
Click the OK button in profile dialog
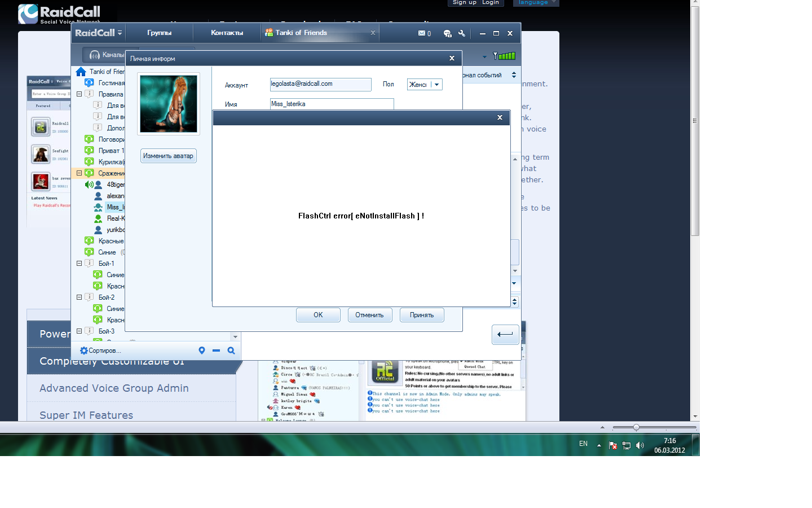pos(318,315)
